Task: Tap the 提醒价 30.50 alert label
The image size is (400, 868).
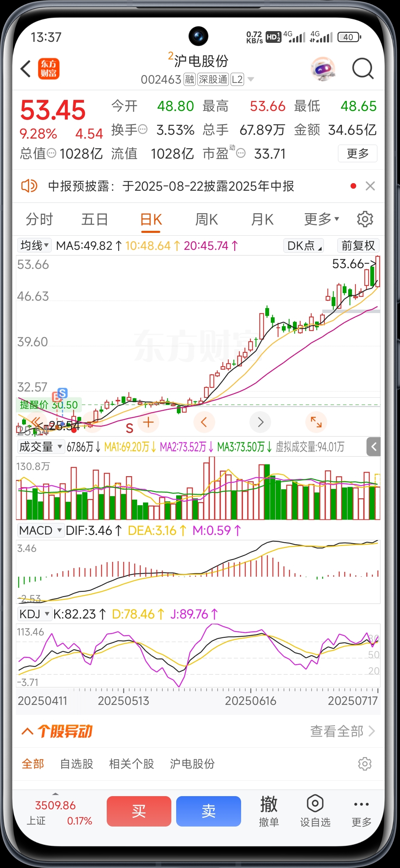Action: [49, 405]
